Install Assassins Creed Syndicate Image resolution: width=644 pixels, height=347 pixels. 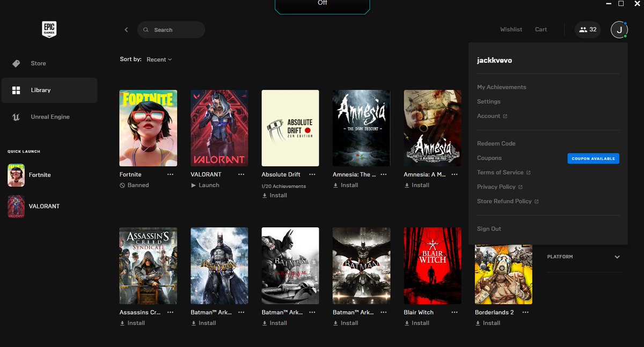(132, 323)
